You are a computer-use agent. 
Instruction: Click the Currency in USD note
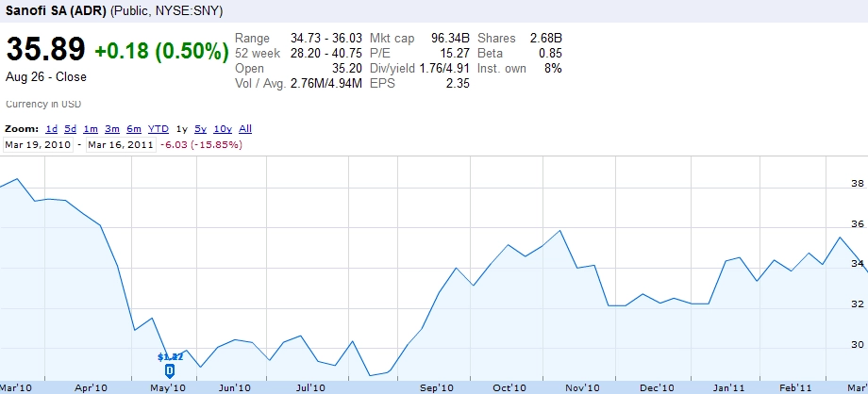(x=43, y=104)
